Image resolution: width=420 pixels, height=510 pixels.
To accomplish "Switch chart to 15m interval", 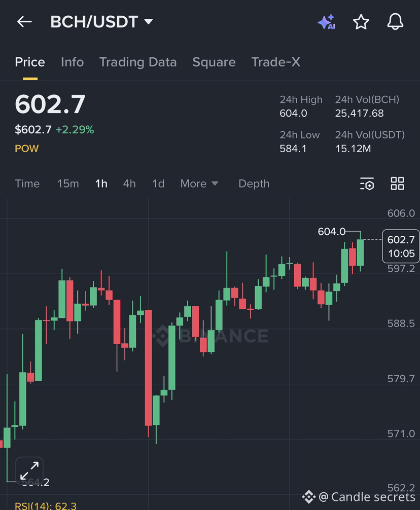I will (x=68, y=184).
